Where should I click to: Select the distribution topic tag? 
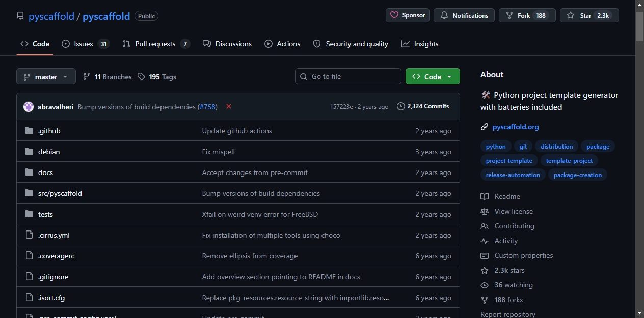(x=557, y=147)
